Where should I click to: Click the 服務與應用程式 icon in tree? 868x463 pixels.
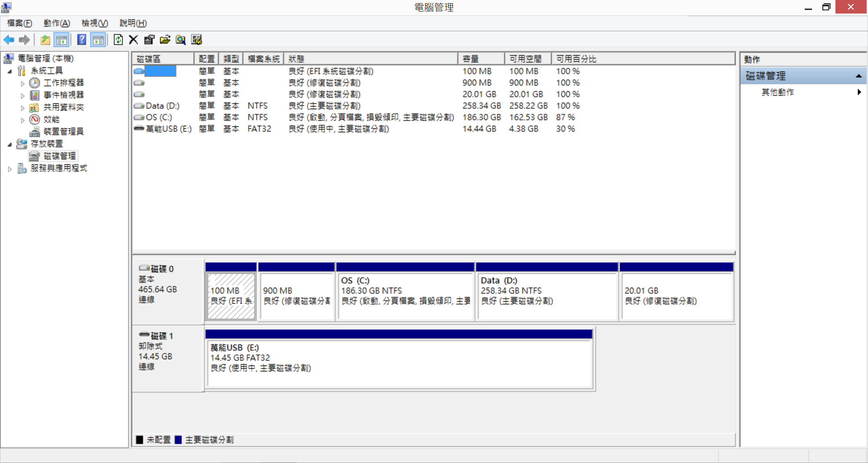pos(22,168)
